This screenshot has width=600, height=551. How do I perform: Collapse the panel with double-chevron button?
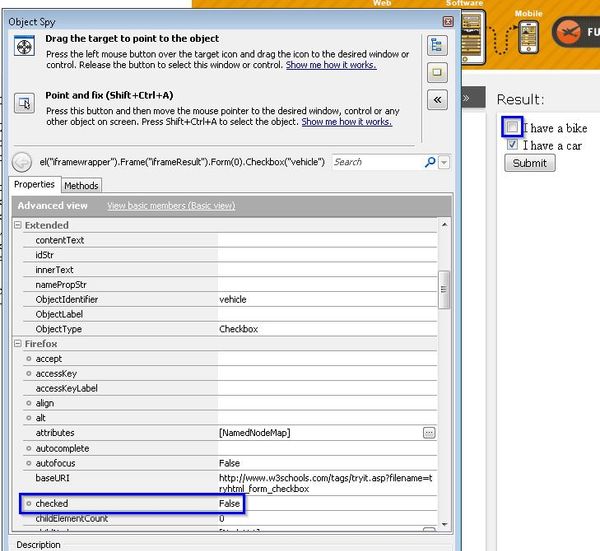point(436,100)
